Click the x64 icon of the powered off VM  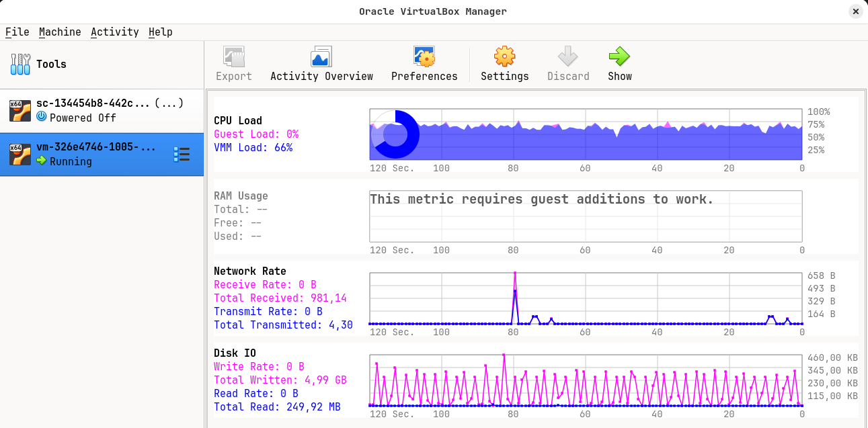pyautogui.click(x=21, y=110)
